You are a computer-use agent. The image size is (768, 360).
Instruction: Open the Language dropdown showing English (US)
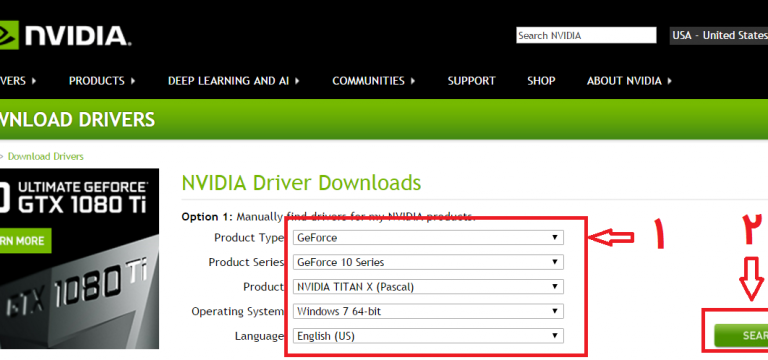click(428, 336)
